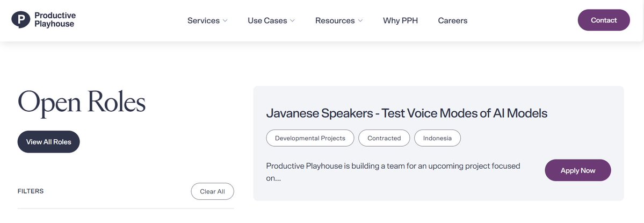Click the Productive Playhouse wordmark text

click(x=55, y=20)
